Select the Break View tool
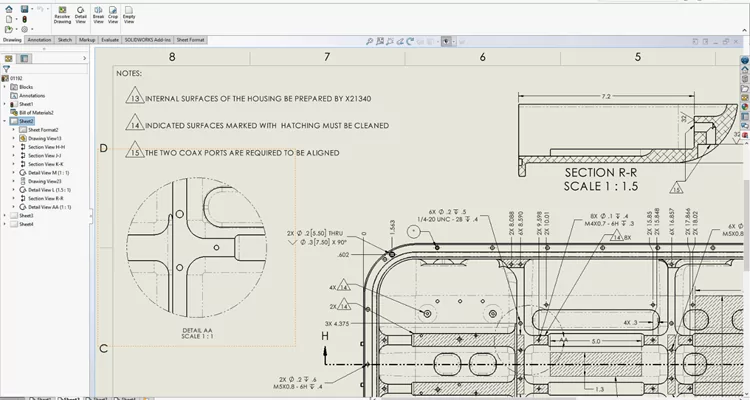 98,15
